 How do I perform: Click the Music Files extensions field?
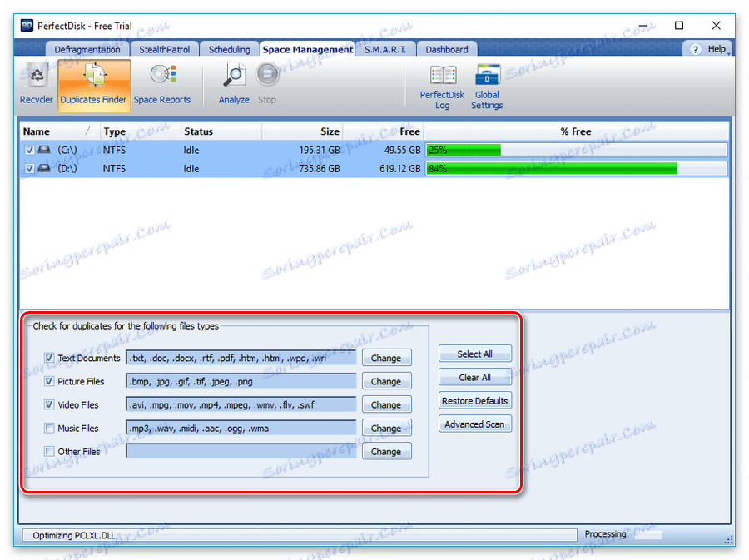click(241, 429)
